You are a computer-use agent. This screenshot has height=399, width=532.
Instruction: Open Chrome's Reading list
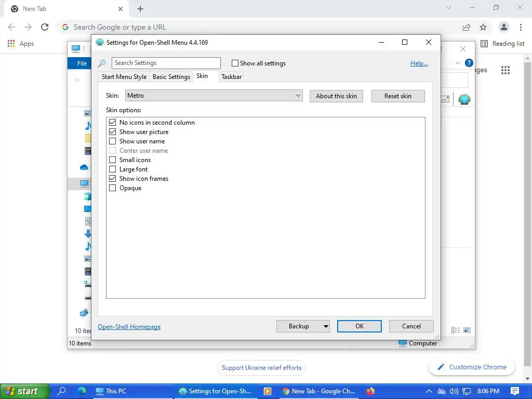(502, 44)
